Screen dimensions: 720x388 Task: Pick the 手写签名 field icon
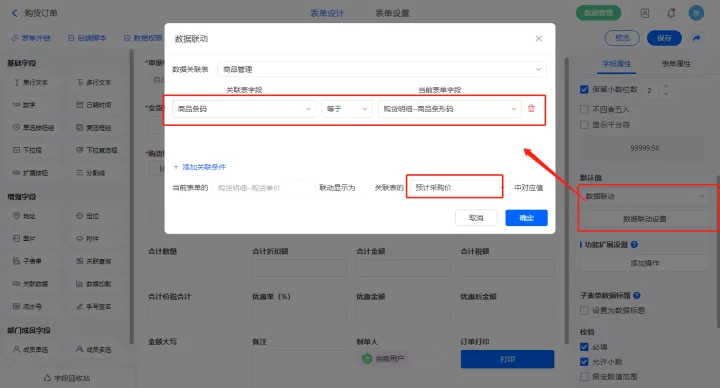click(80, 306)
